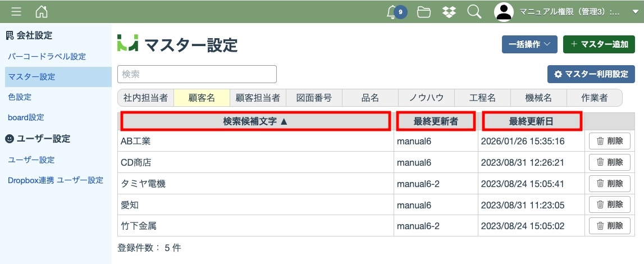Image resolution: width=644 pixels, height=264 pixels.
Task: Click the 検索 search input field
Action: point(197,74)
